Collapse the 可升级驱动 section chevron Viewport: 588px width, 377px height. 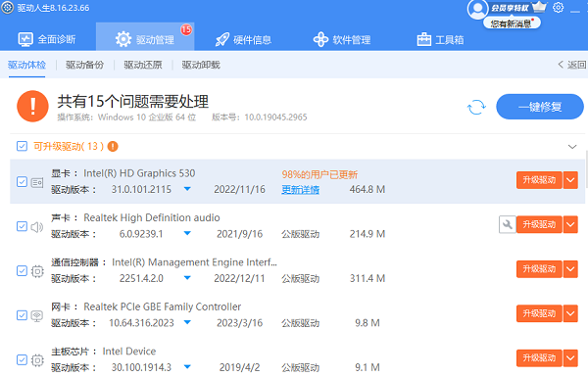tap(572, 147)
